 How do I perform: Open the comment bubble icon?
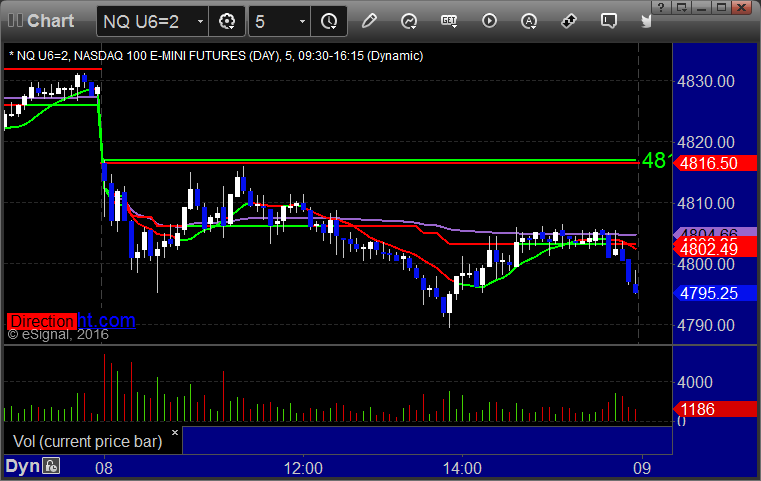[609, 21]
